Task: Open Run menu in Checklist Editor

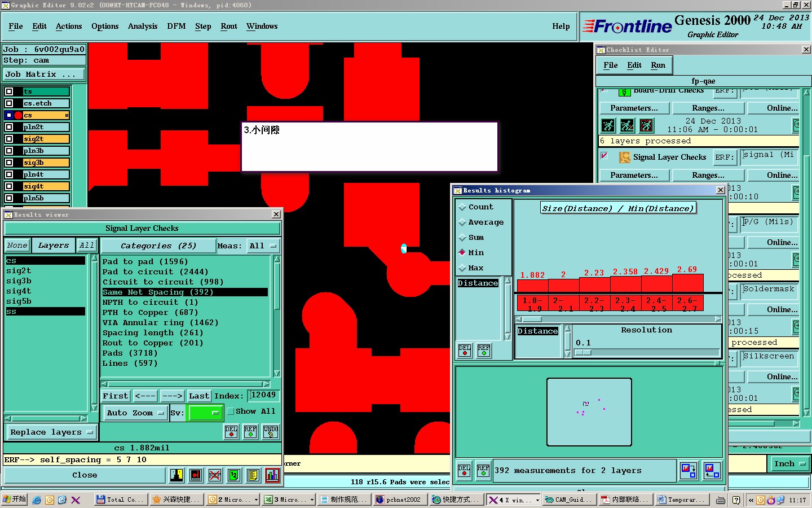Action: [658, 65]
